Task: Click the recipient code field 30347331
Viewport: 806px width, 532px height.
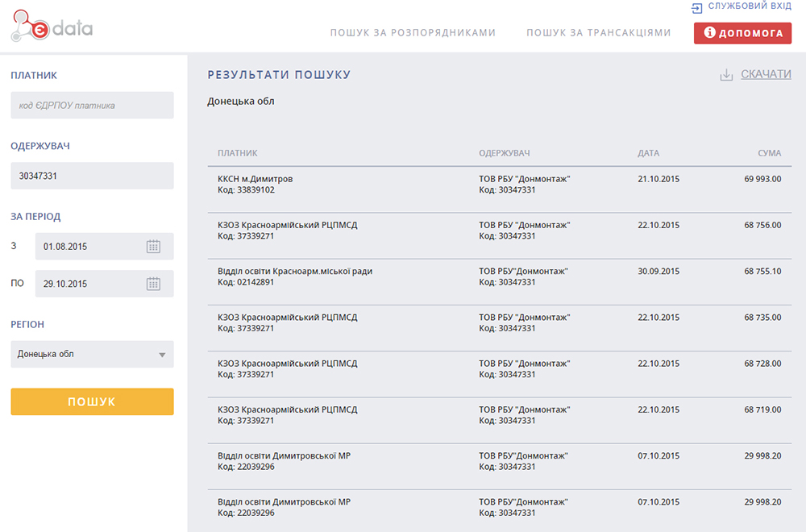Action: pyautogui.click(x=92, y=176)
